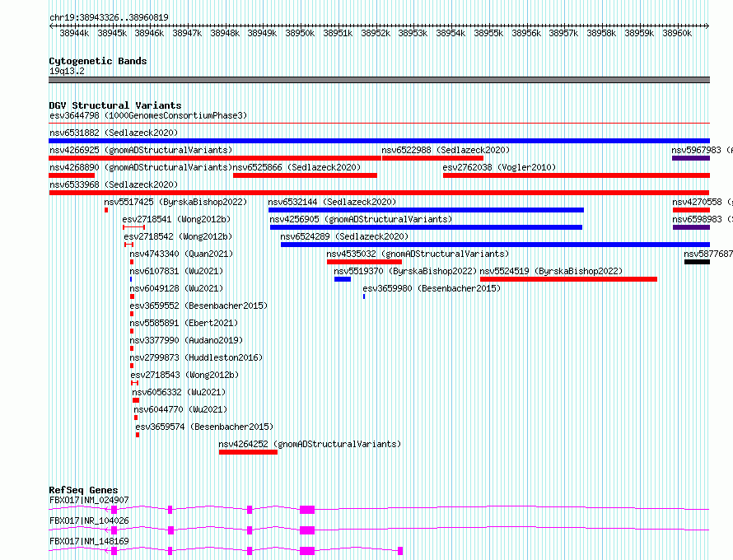Open the FBXO17|NR_104026 transcript

[89, 520]
